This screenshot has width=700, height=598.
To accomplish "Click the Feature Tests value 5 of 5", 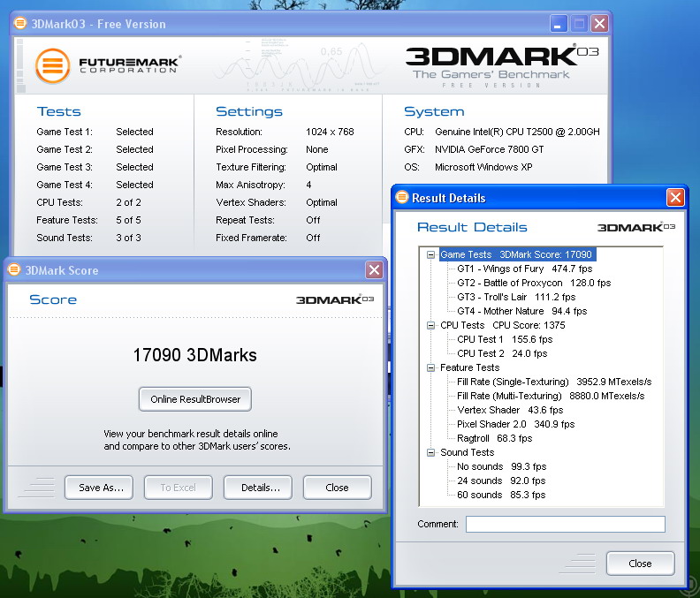I will pos(128,220).
